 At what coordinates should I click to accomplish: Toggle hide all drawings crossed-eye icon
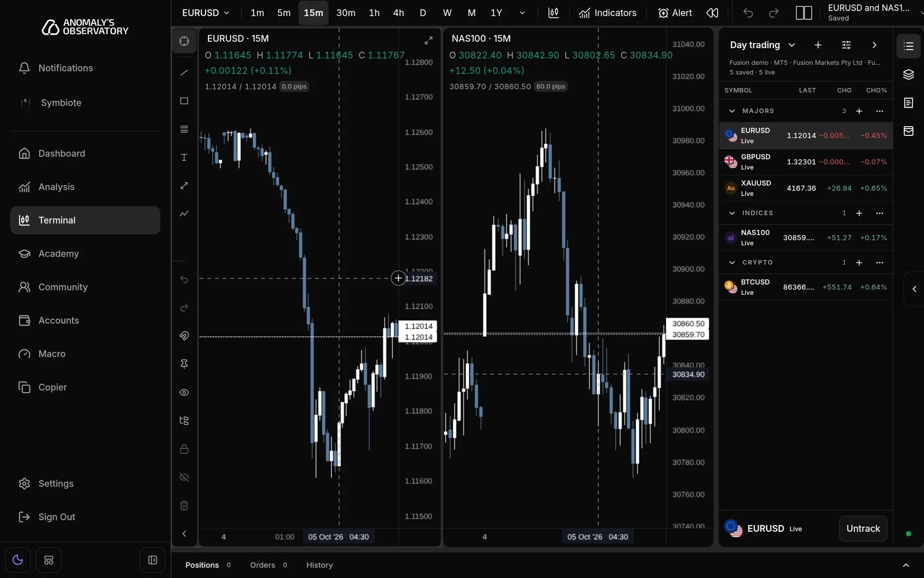click(184, 477)
